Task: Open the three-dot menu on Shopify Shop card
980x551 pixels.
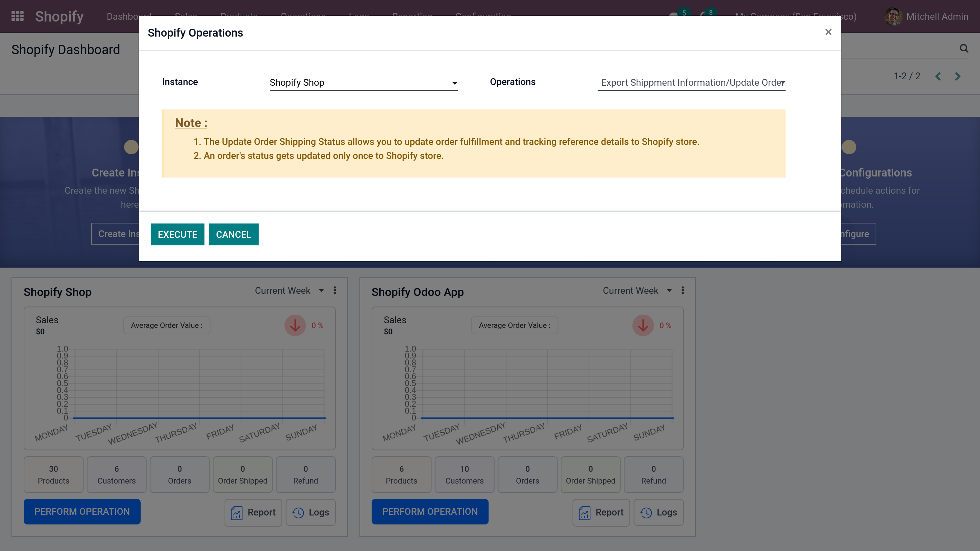Action: click(x=335, y=290)
